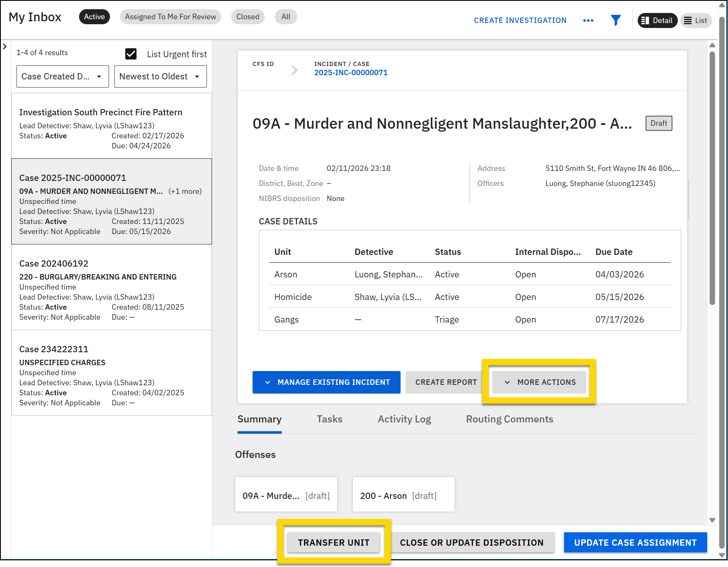This screenshot has width=728, height=567.
Task: Expand the More Actions chevron
Action: pyautogui.click(x=507, y=382)
